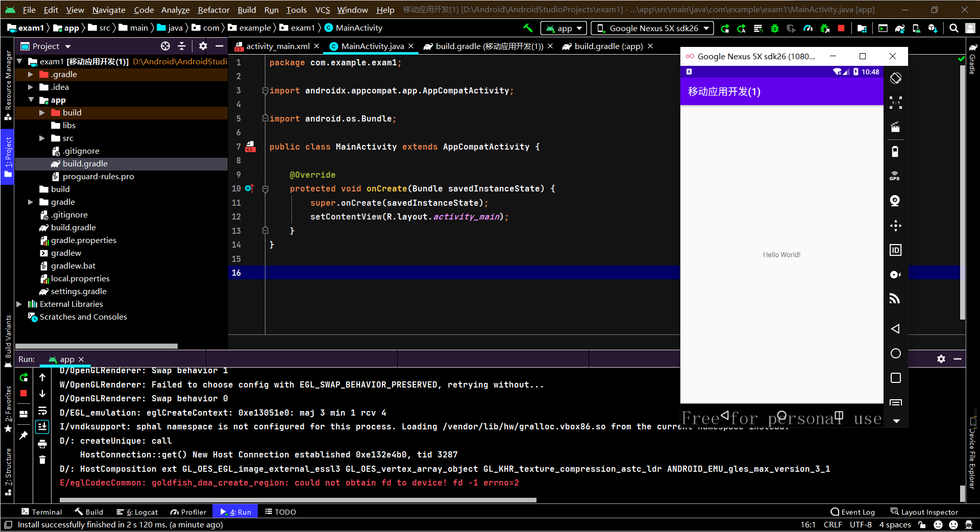Click the UTF-8 encoding status bar entry

pos(861,525)
